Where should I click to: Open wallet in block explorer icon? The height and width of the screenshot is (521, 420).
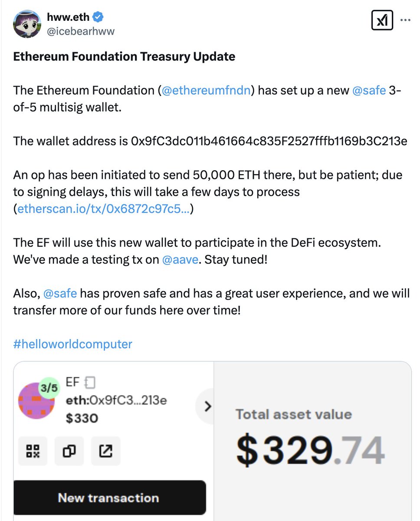pyautogui.click(x=106, y=451)
